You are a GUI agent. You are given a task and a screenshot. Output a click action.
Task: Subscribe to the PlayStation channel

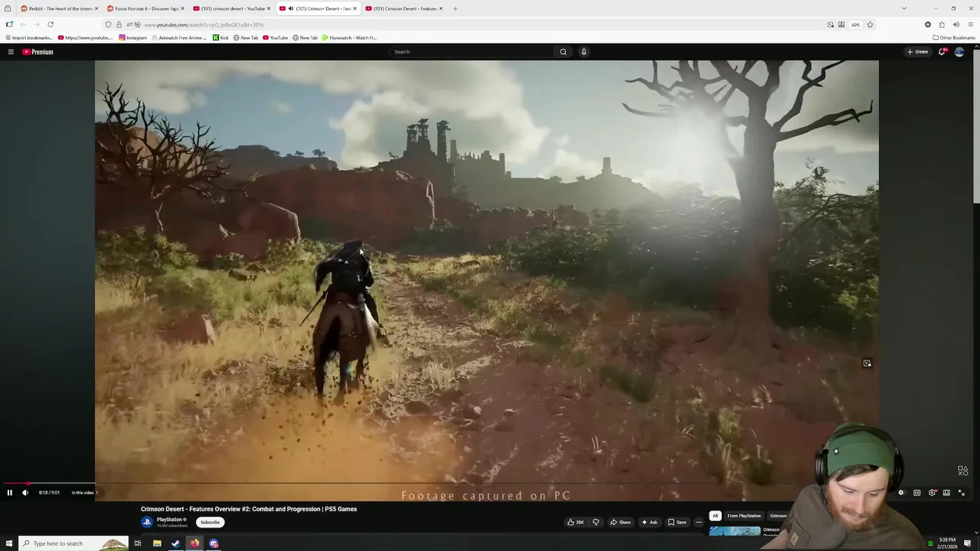click(210, 522)
